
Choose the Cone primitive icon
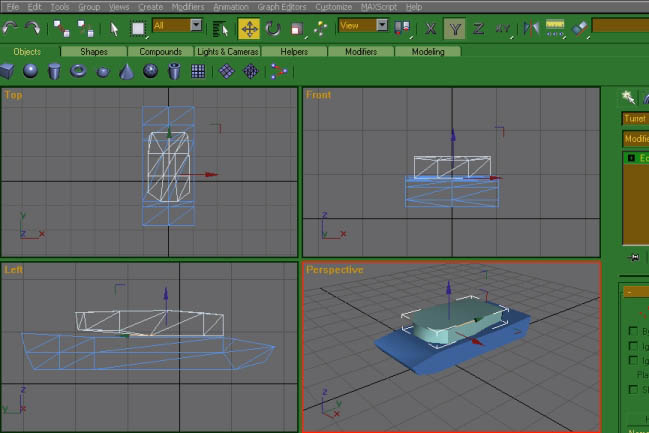pos(127,71)
